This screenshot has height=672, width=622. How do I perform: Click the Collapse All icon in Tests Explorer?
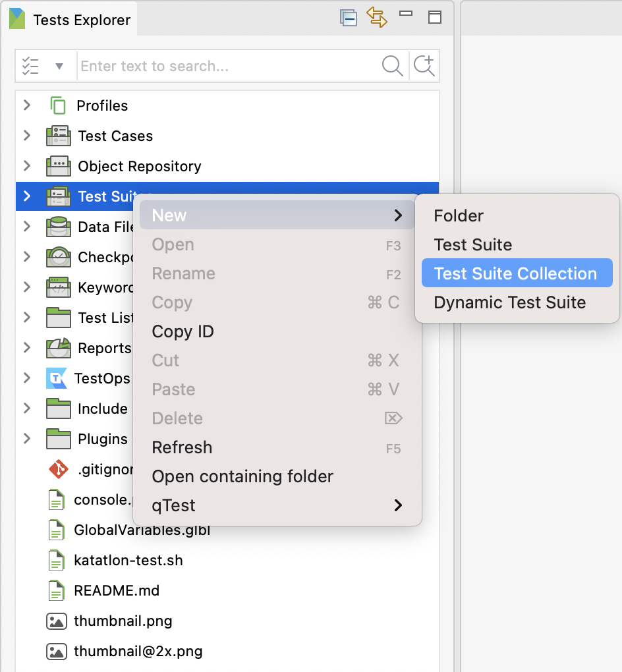tap(349, 18)
